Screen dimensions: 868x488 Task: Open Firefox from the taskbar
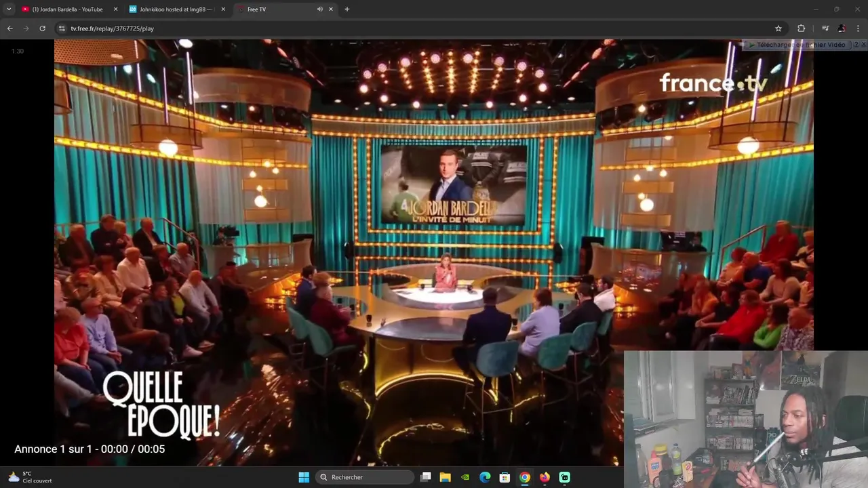click(545, 477)
